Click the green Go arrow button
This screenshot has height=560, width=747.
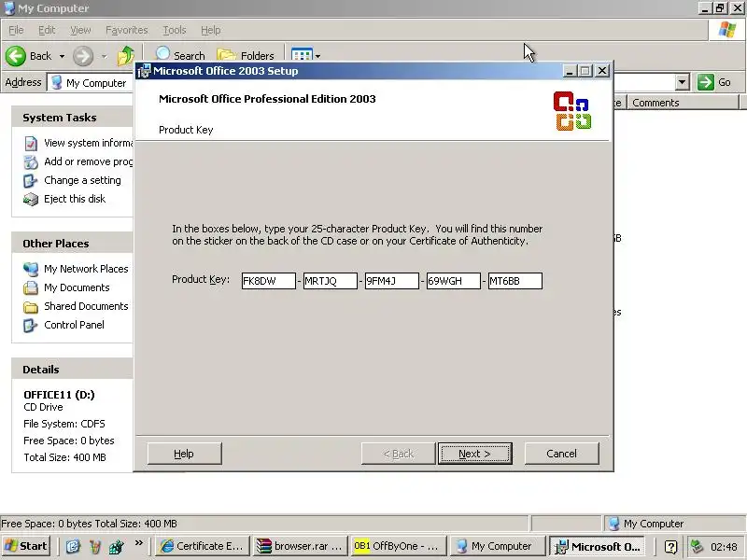pos(706,82)
